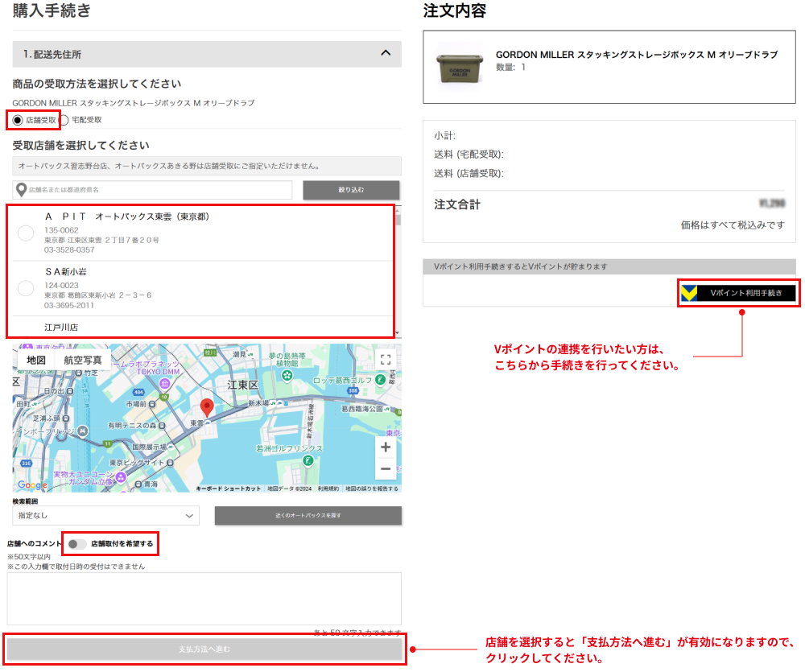This screenshot has height=672, width=805.
Task: Click 地図の誤りを報告する link
Action: pos(372,489)
